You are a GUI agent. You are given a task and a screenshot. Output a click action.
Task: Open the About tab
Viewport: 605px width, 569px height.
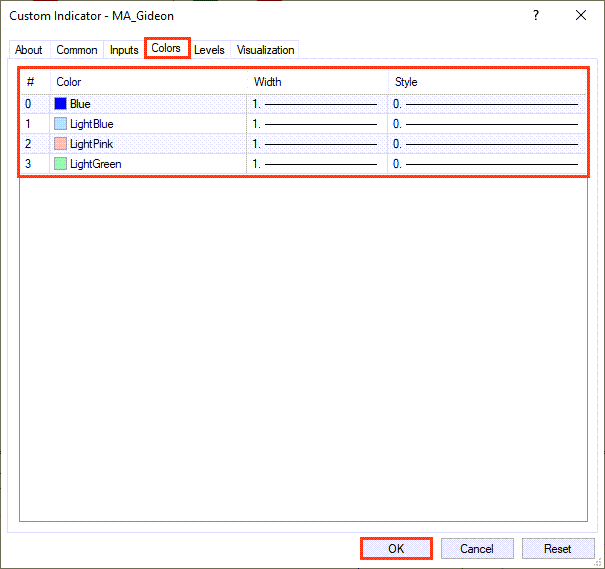tap(29, 50)
